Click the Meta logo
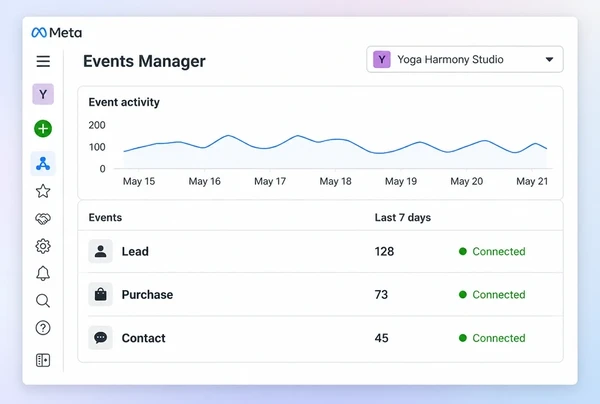 57,33
